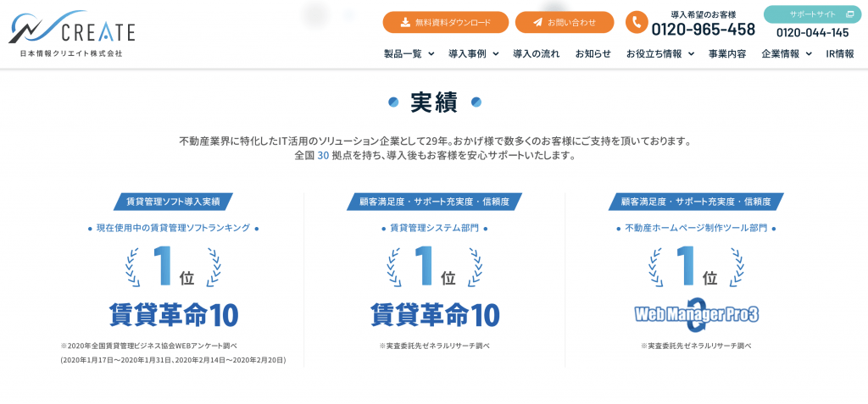Click the highlighted 30 in 拠点 sentence
This screenshot has width=868, height=404.
323,156
